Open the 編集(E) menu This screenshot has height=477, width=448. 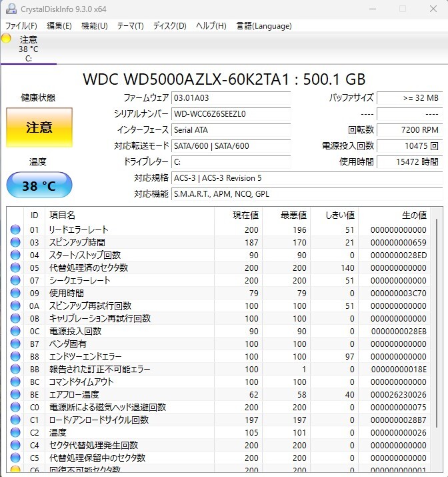tap(59, 26)
